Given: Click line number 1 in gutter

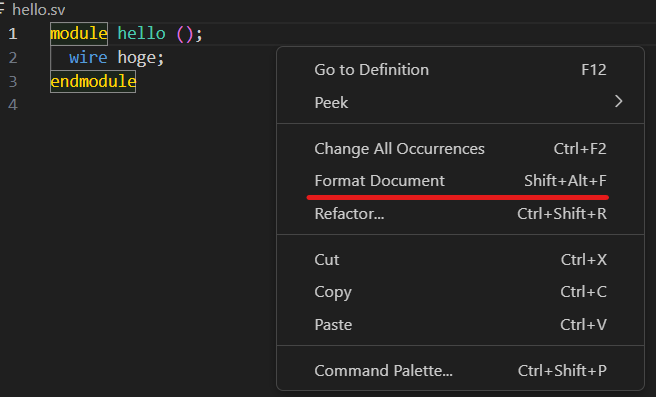Looking at the screenshot, I should pyautogui.click(x=13, y=33).
